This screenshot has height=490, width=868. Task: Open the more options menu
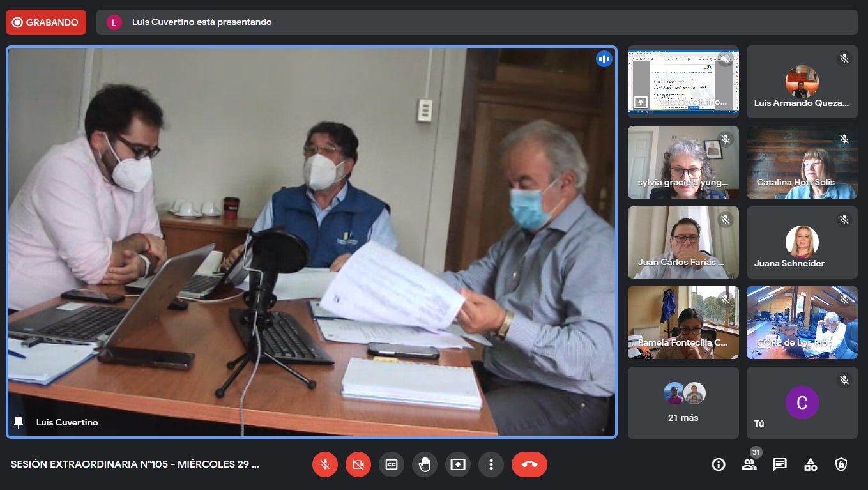coord(491,464)
